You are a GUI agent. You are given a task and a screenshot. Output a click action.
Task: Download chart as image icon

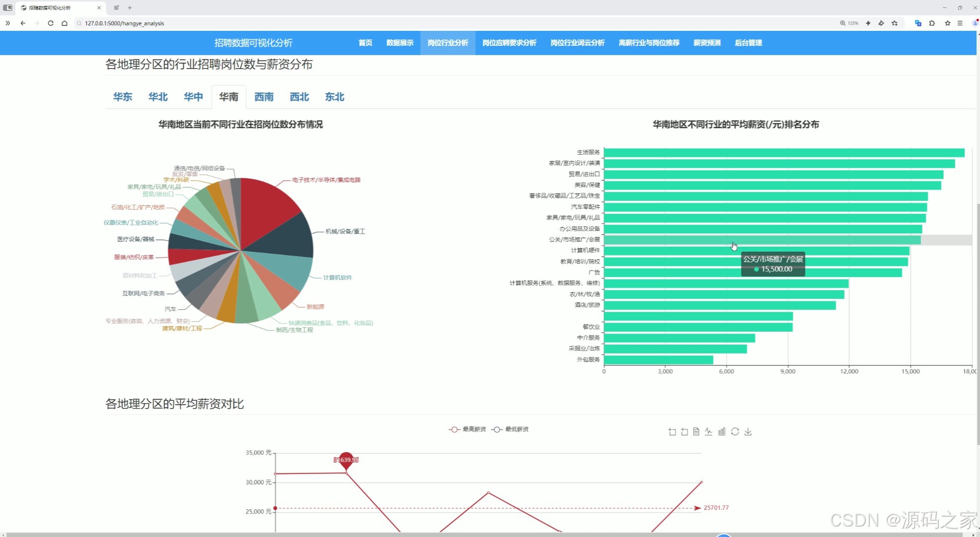[748, 432]
